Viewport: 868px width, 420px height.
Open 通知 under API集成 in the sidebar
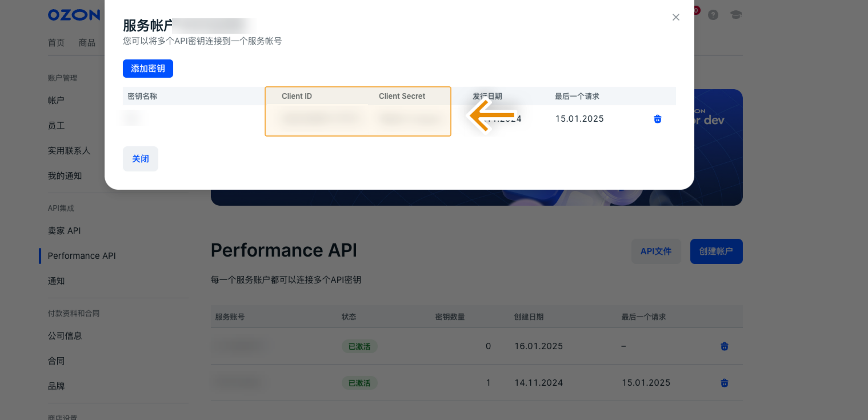tap(56, 281)
